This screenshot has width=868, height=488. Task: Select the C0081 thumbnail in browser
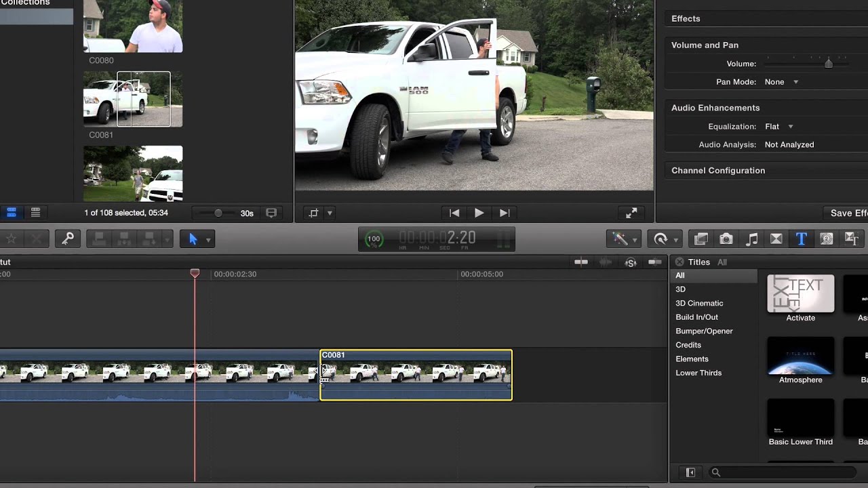coord(133,99)
